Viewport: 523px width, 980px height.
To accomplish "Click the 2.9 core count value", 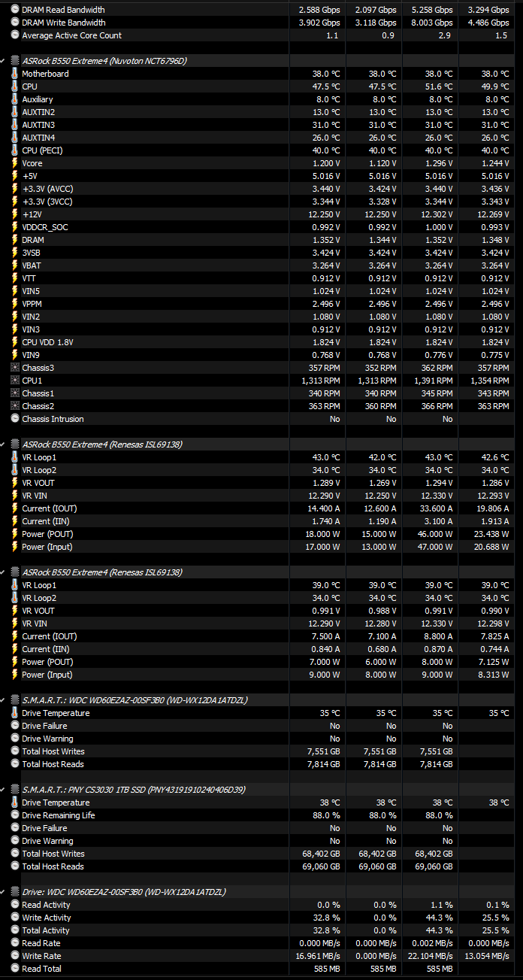I will (447, 35).
